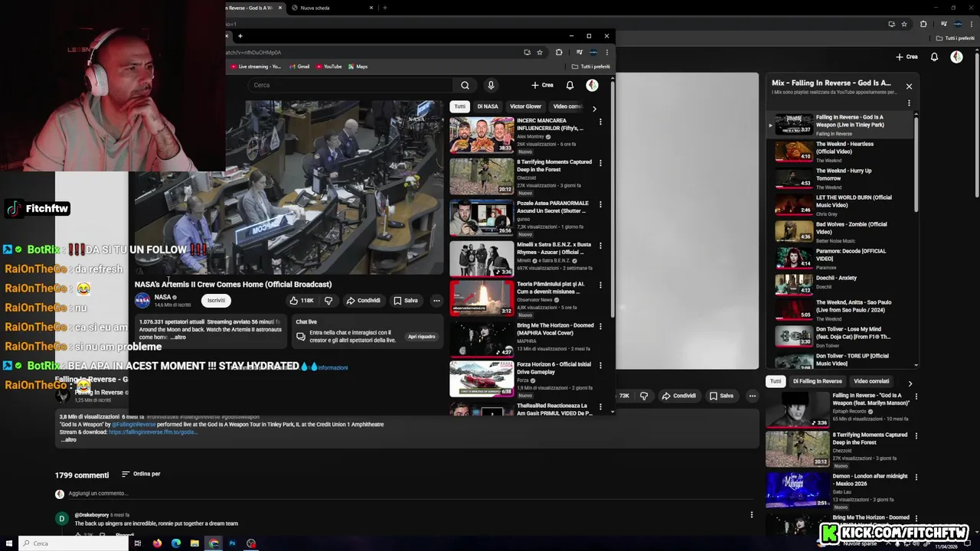Open notifications bell in the front NASA window
Viewport: 980px width, 551px height.
(x=570, y=85)
